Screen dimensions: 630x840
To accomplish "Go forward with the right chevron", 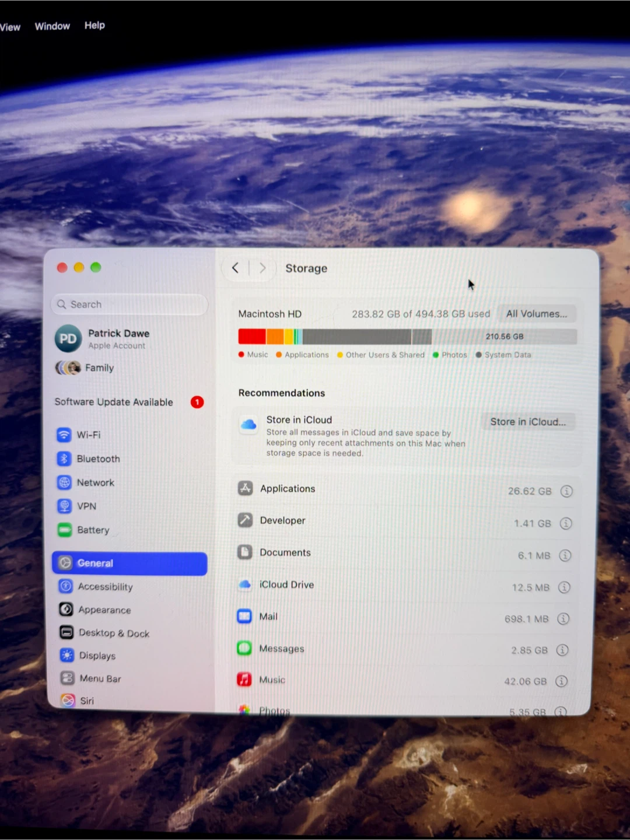I will (262, 268).
